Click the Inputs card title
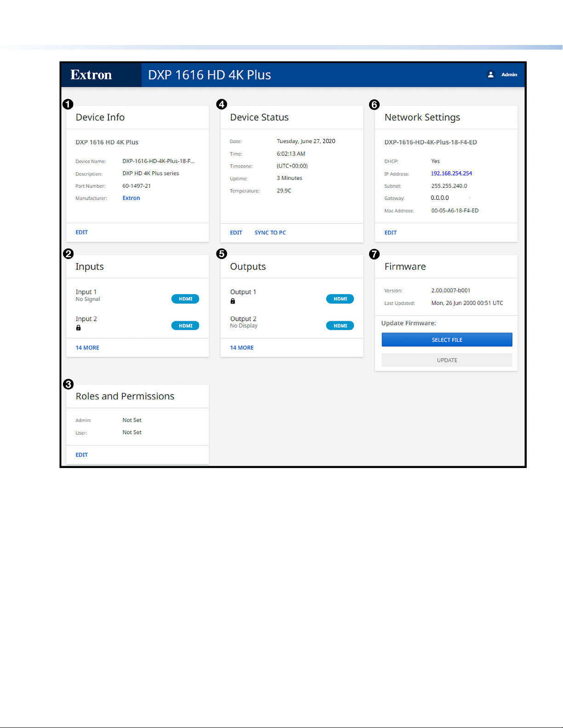This screenshot has width=563, height=728. 90,267
